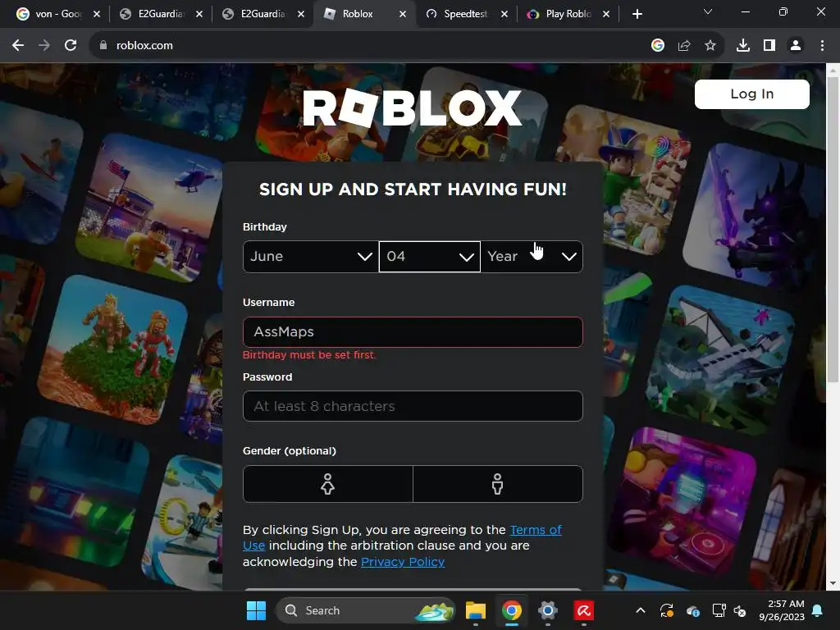This screenshot has width=840, height=630.
Task: Click the OneDrive cloud tray icon
Action: [x=692, y=610]
